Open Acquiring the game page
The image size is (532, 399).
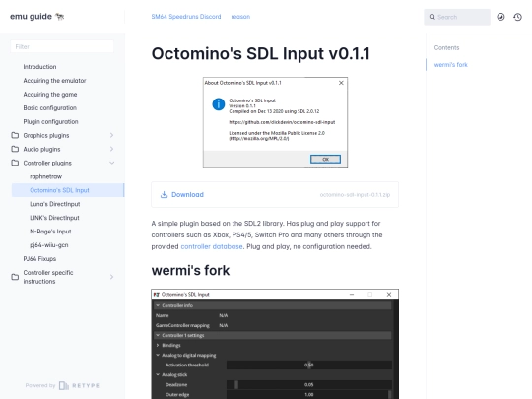(x=50, y=95)
